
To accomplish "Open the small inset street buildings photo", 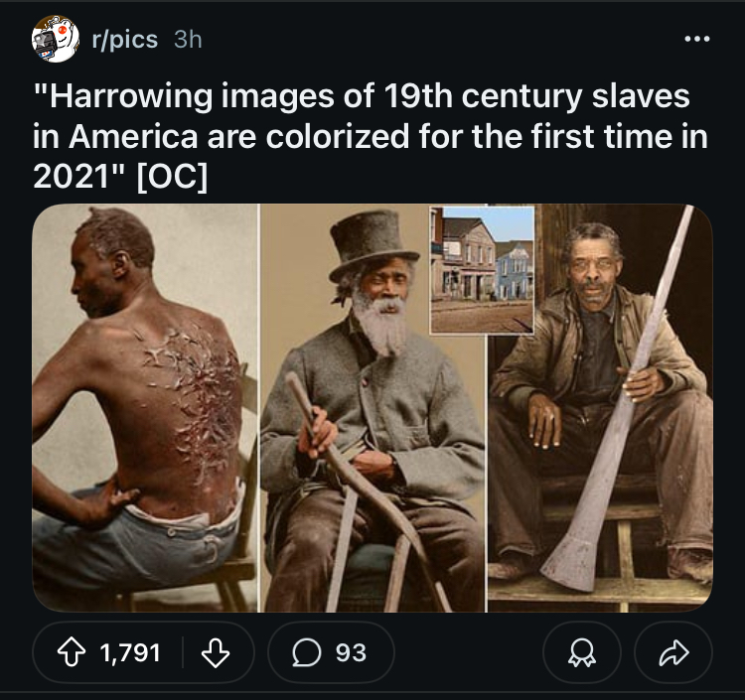I will click(x=482, y=270).
